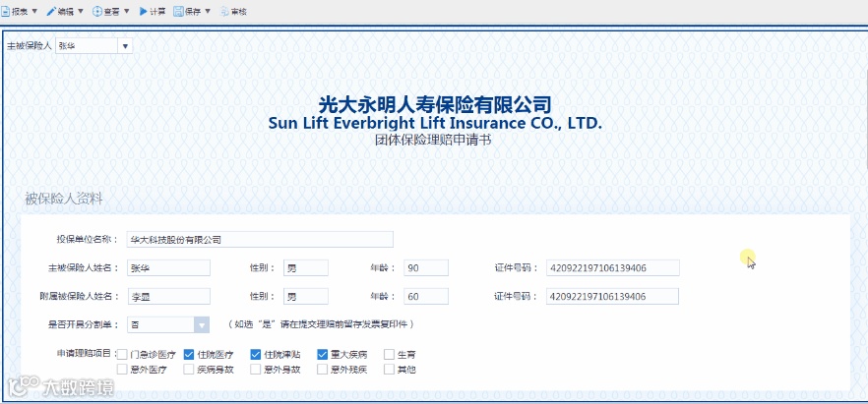Check the 门急诊医疗 checkbox
The width and height of the screenshot is (868, 404).
point(122,354)
